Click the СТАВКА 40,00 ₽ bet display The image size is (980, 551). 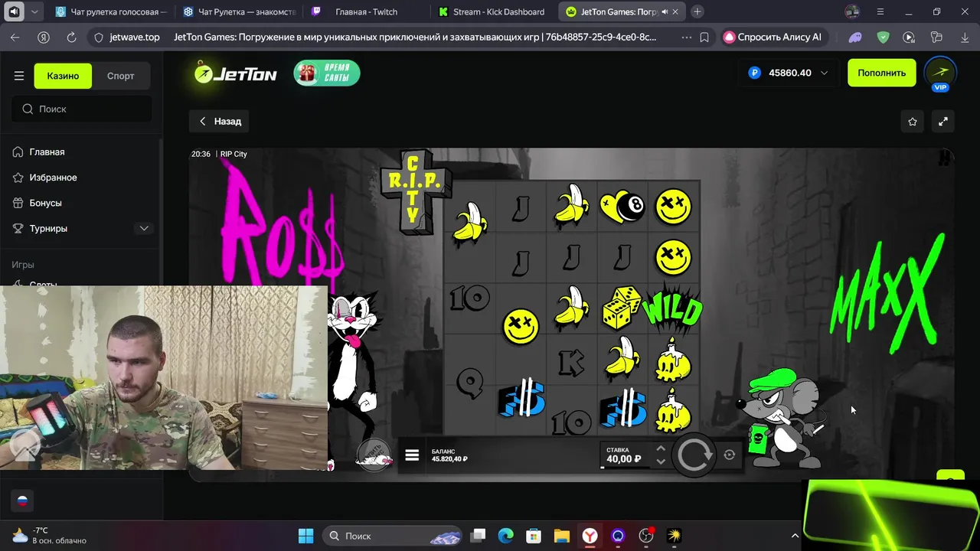pos(624,455)
